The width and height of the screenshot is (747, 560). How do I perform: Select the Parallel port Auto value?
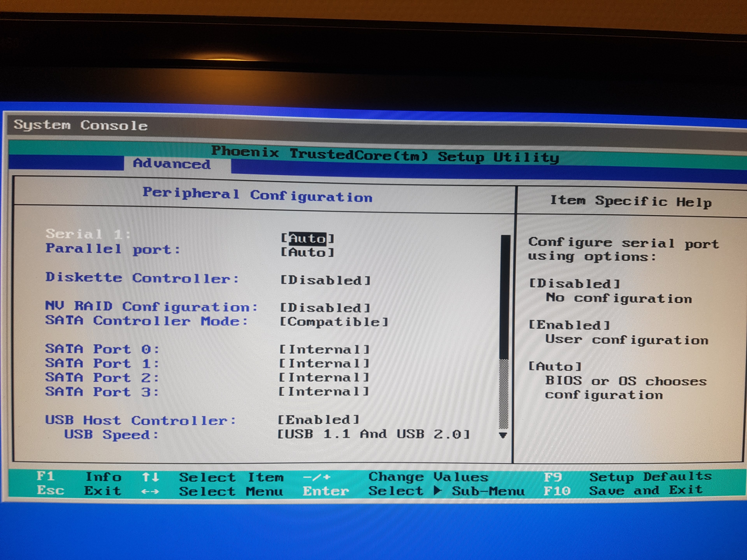308,252
